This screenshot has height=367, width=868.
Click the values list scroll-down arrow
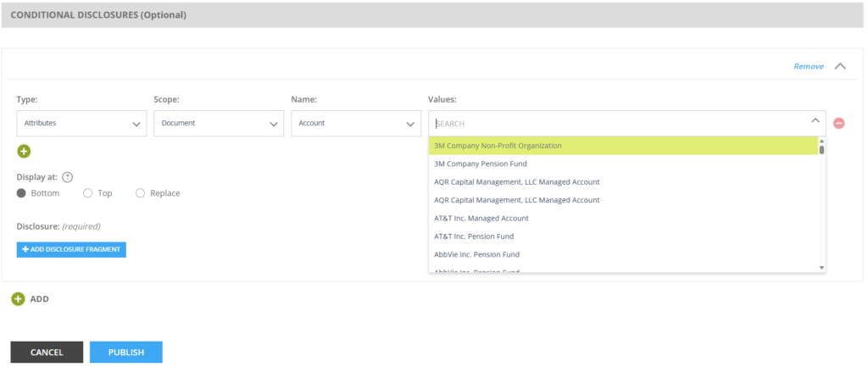click(x=821, y=268)
